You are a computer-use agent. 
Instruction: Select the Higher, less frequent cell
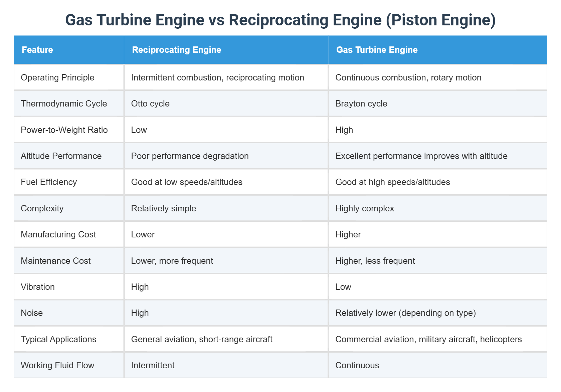click(375, 261)
